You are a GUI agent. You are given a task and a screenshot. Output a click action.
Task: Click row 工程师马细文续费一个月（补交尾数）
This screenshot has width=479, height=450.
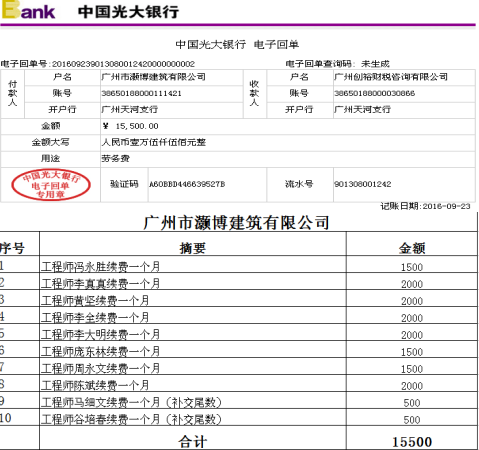[239, 402]
